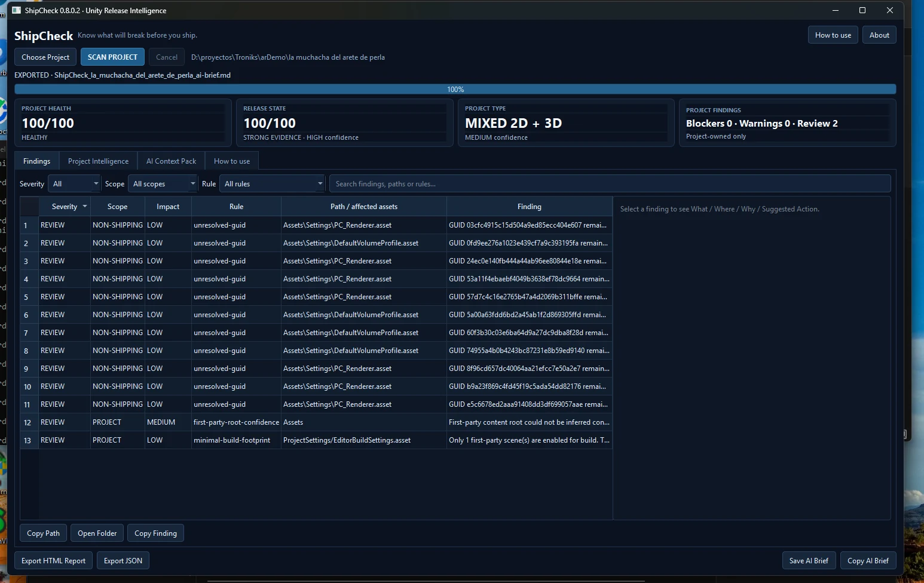Select the How to use tab
This screenshot has width=924, height=583.
pos(232,161)
